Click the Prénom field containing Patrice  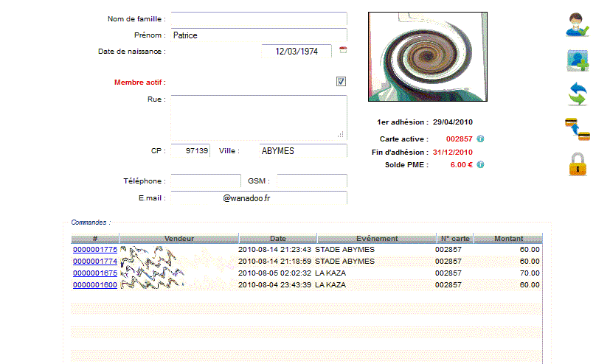259,35
